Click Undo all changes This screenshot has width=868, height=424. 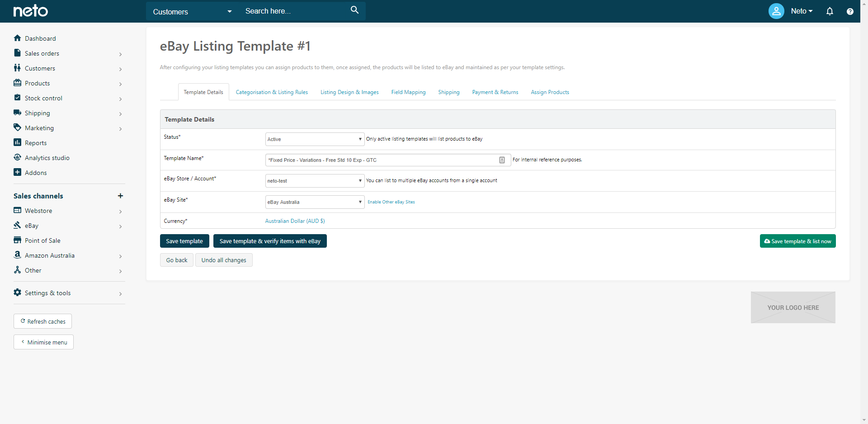click(224, 260)
